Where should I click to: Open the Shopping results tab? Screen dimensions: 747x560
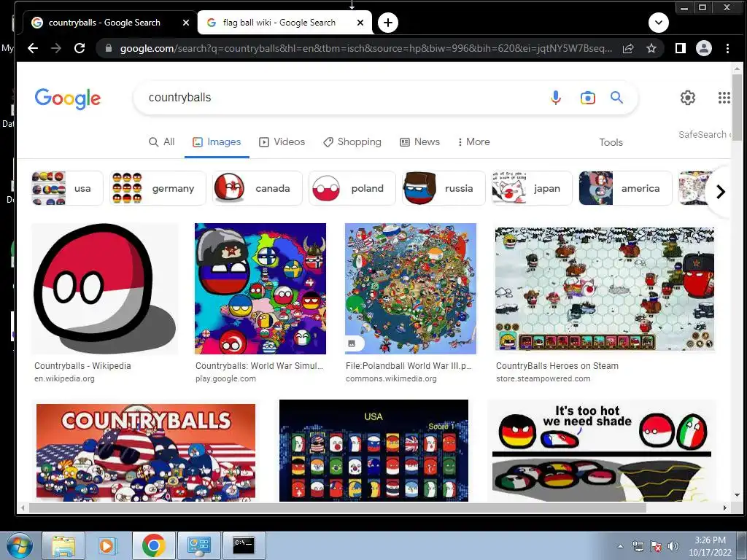pyautogui.click(x=352, y=142)
